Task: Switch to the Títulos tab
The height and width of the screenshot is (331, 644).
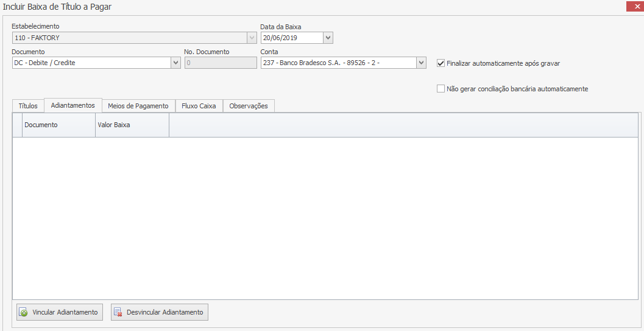Action: click(x=28, y=106)
